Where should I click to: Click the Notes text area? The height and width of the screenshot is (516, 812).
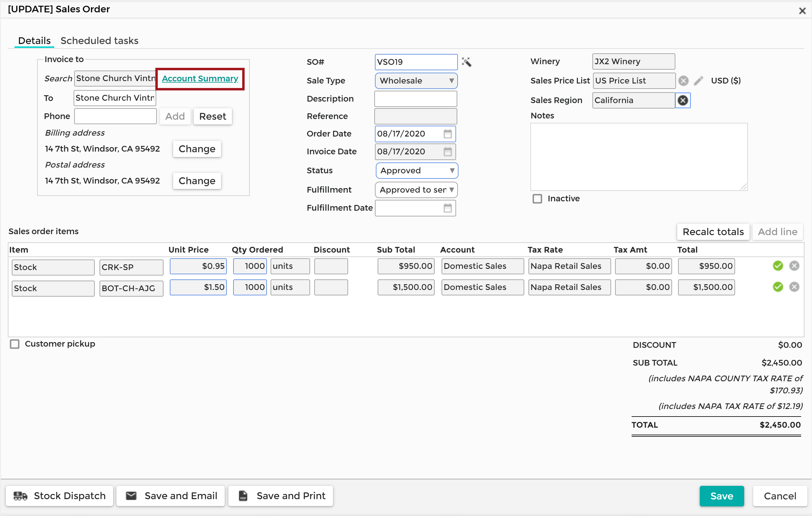coord(639,157)
